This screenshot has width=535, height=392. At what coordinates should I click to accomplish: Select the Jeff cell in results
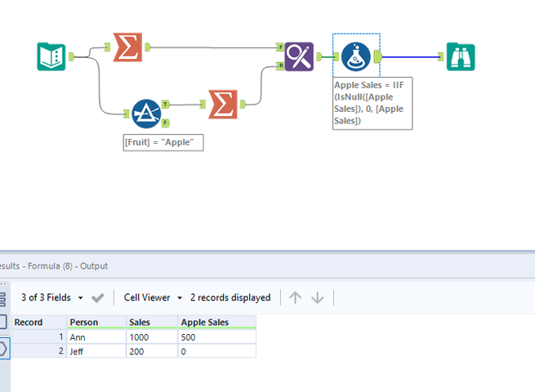[96, 351]
